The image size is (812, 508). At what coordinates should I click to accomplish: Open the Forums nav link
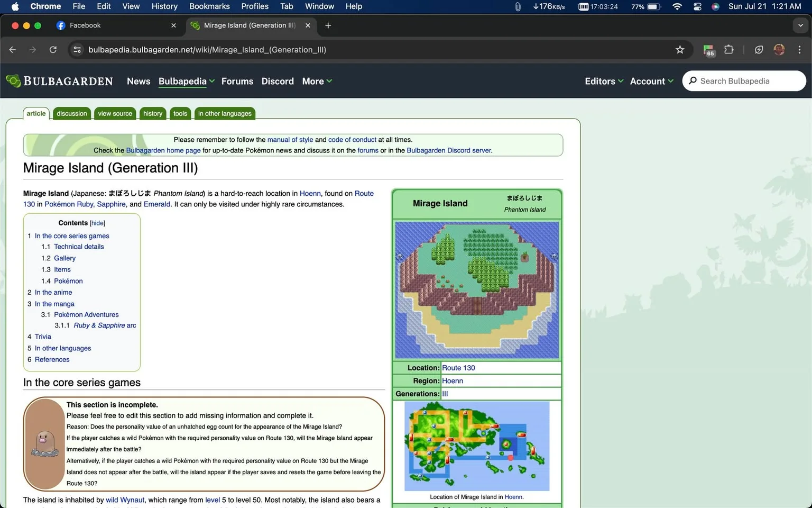[237, 81]
